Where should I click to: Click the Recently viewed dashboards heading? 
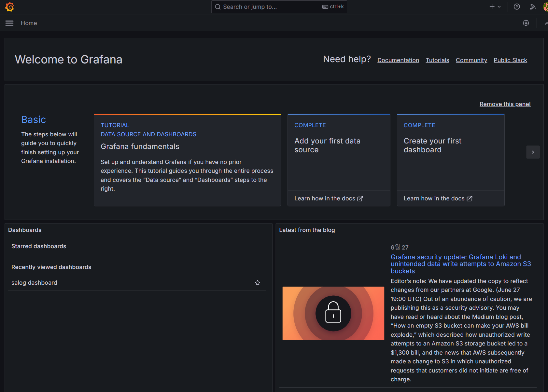51,267
